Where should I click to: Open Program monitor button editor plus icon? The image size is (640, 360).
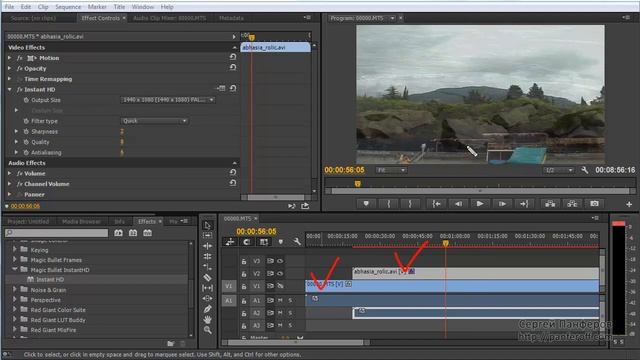pos(629,204)
